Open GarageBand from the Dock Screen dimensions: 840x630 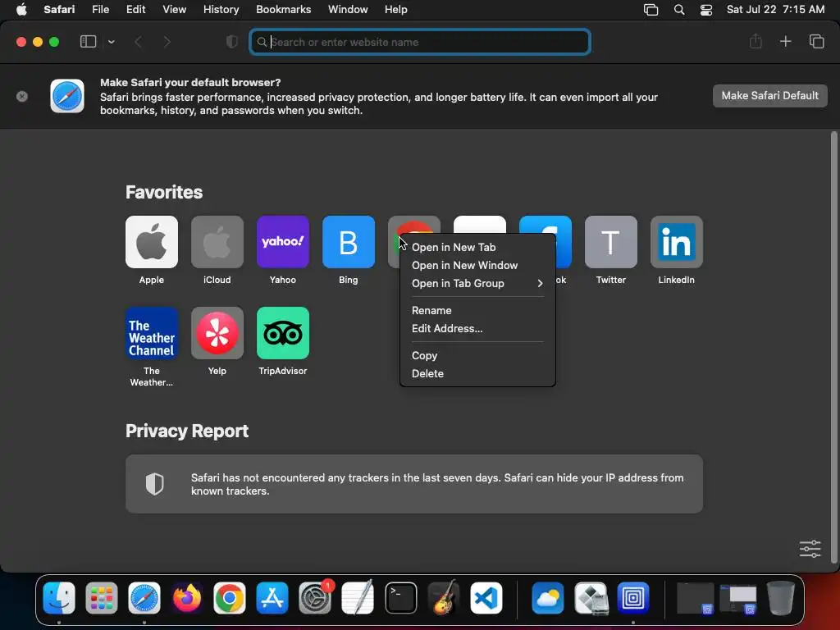click(x=444, y=598)
